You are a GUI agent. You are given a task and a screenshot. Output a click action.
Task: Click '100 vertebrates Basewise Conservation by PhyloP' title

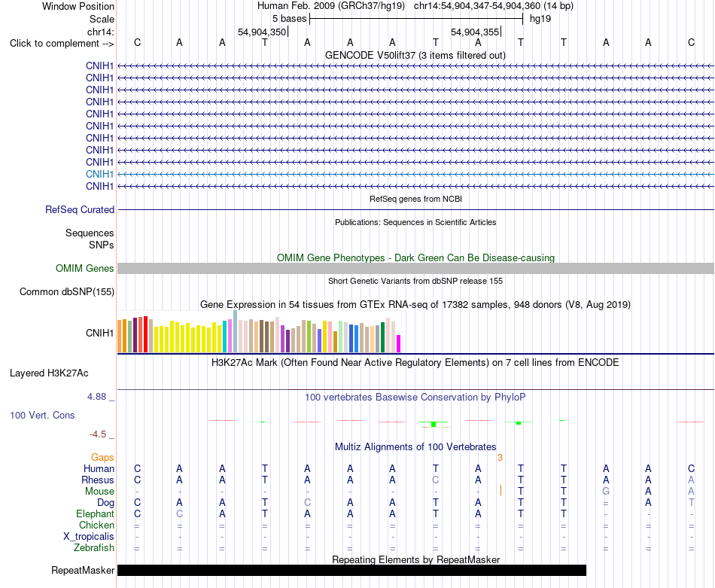coord(415,398)
